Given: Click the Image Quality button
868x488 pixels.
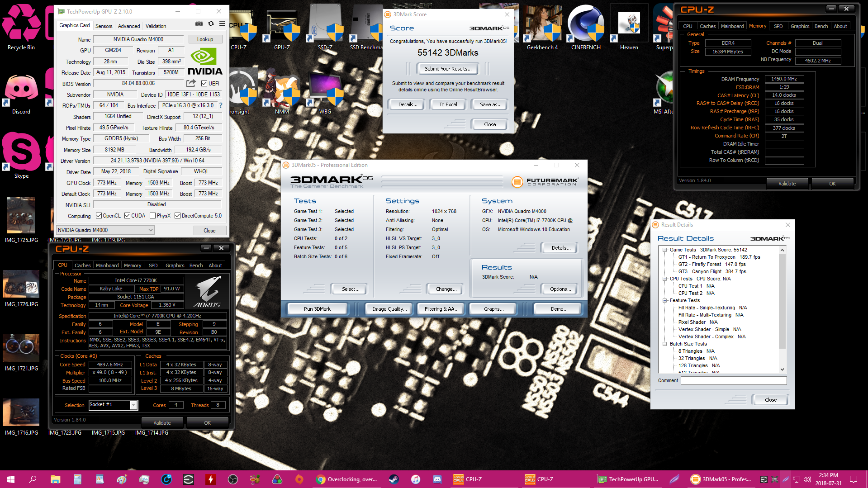Looking at the screenshot, I should coord(389,309).
